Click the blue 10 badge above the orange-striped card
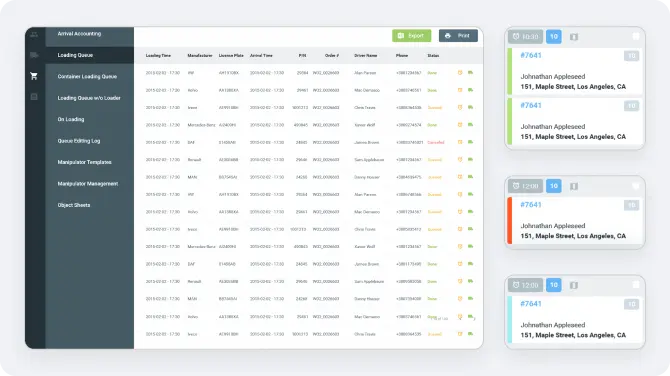Screen dimensions: 670x376 [554, 186]
